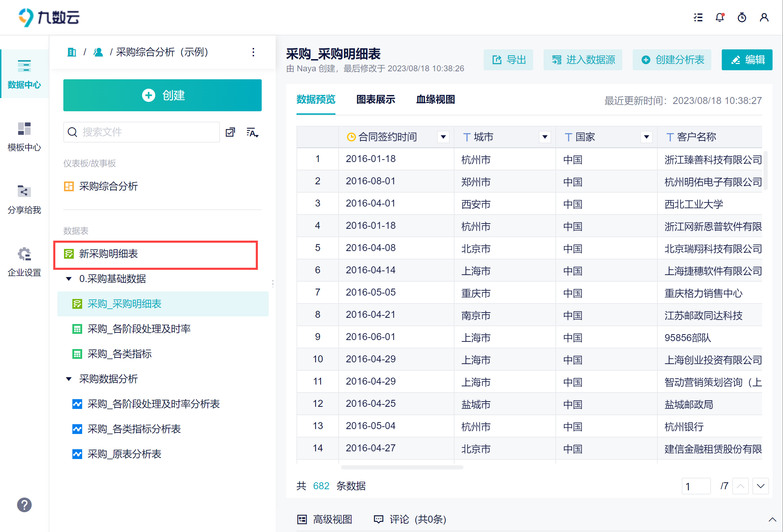Switch to the 图表展示 tab

[375, 100]
